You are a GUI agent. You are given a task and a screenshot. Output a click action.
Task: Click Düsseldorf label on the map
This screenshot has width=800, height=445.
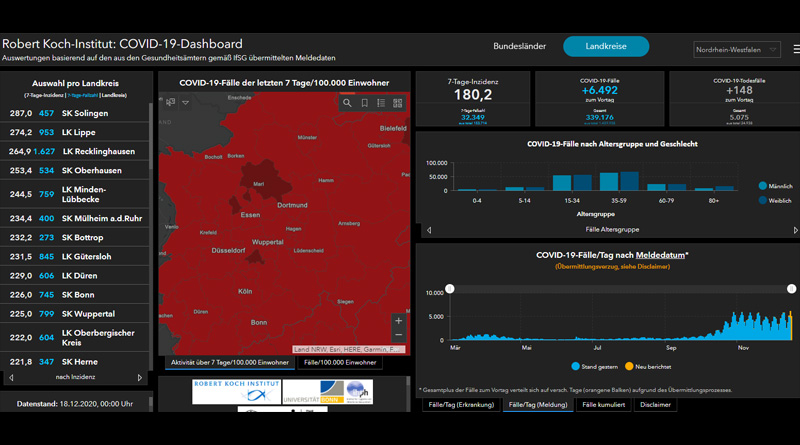tap(229, 251)
